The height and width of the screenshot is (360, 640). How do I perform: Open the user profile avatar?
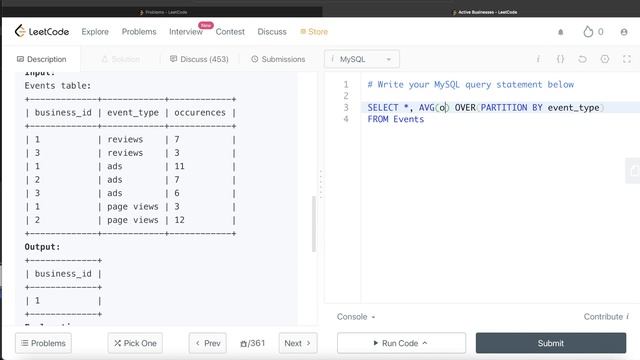tap(624, 32)
